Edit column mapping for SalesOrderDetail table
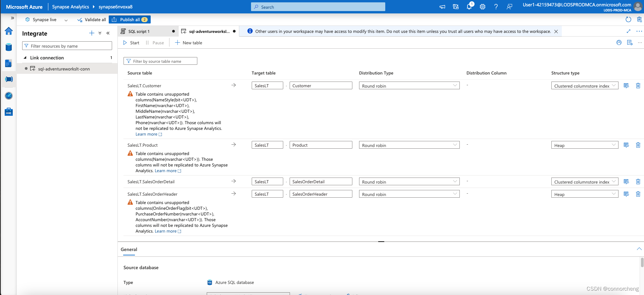 pos(626,182)
